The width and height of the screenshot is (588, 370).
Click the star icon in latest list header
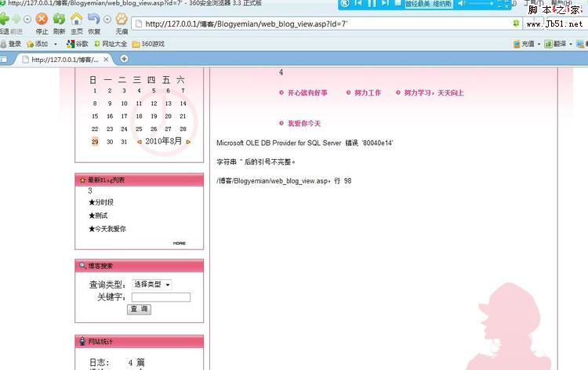click(83, 180)
